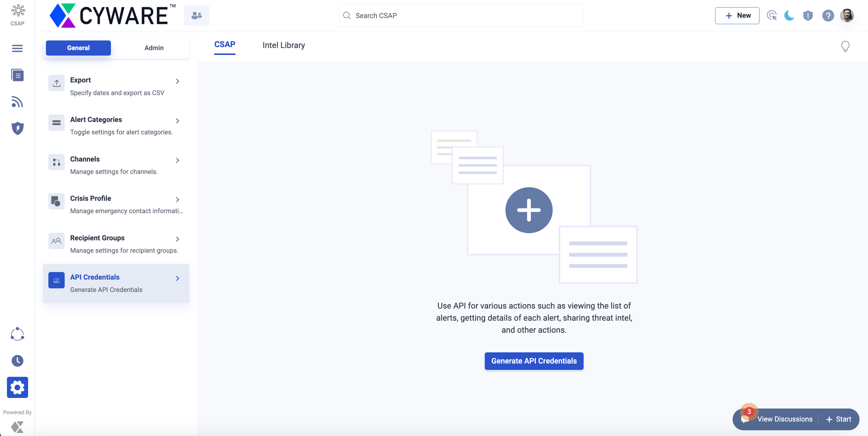Click the New button
This screenshot has width=868, height=436.
(x=737, y=15)
